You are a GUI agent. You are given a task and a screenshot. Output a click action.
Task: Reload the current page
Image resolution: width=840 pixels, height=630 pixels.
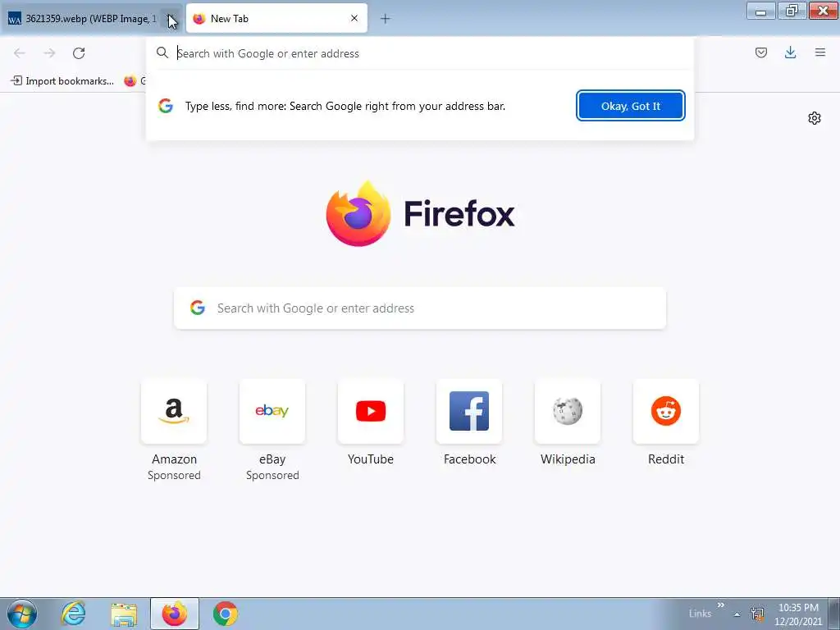(79, 53)
